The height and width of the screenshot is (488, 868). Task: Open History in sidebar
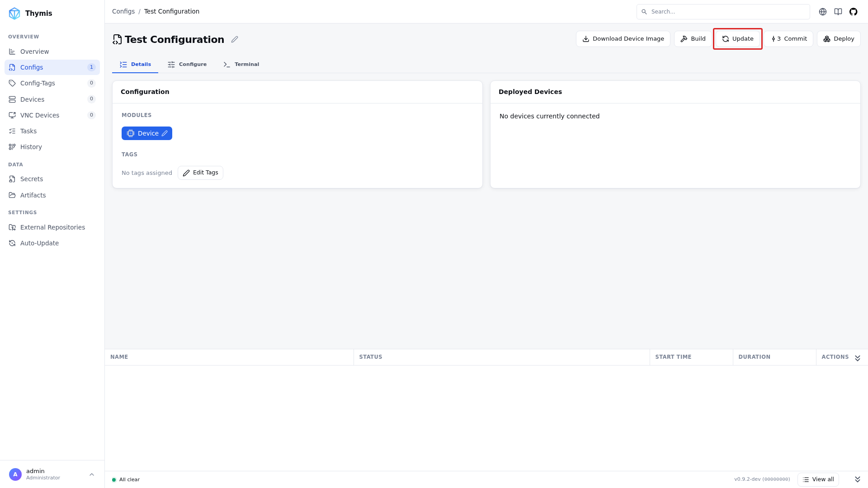coord(52,147)
